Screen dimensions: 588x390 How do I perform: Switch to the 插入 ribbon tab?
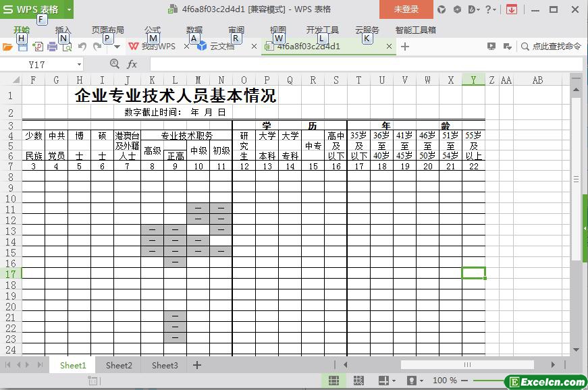[x=63, y=30]
